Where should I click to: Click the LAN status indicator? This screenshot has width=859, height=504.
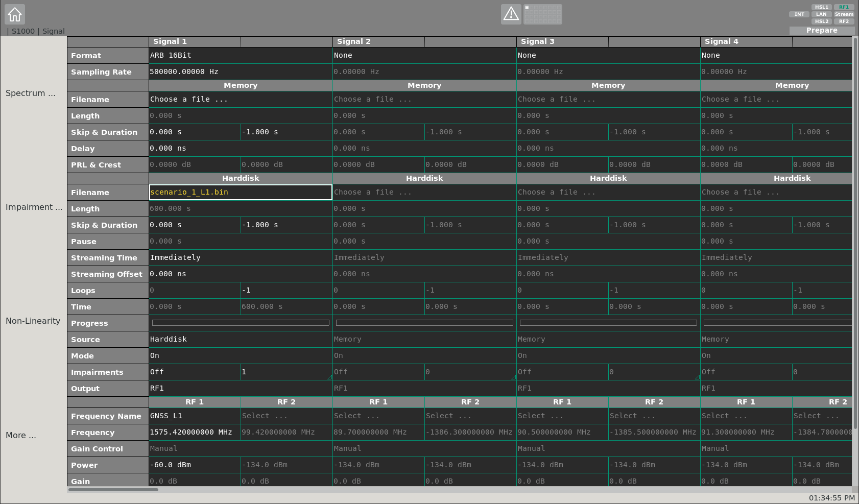(821, 14)
